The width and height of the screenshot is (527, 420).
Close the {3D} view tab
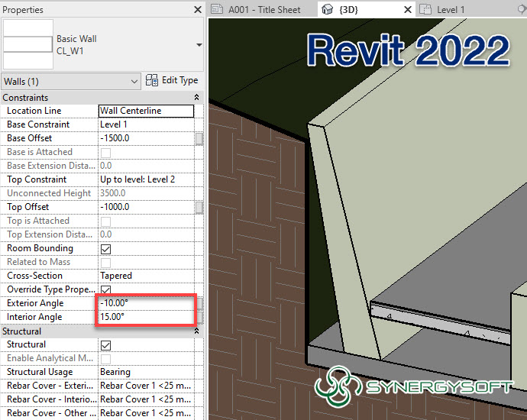coord(406,10)
